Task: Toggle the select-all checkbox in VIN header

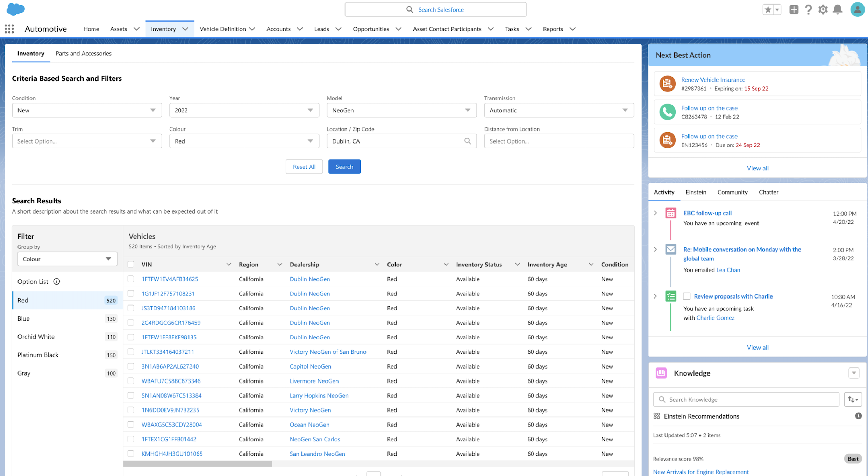Action: coord(131,264)
